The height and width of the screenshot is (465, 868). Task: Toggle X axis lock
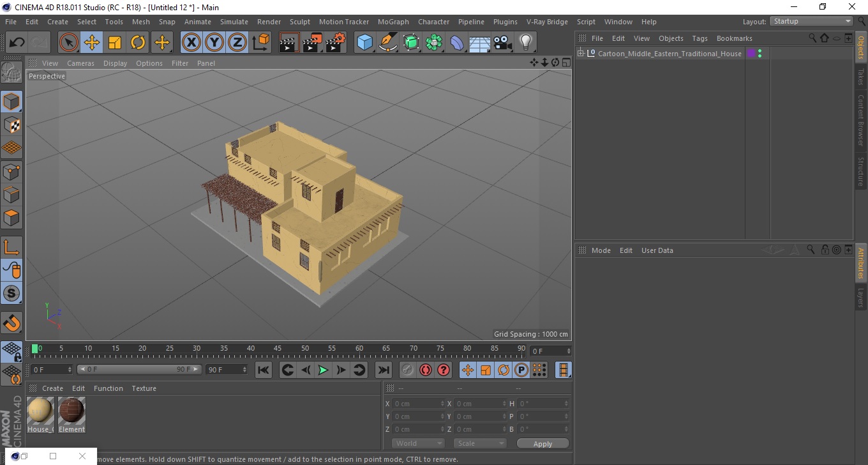tap(191, 43)
